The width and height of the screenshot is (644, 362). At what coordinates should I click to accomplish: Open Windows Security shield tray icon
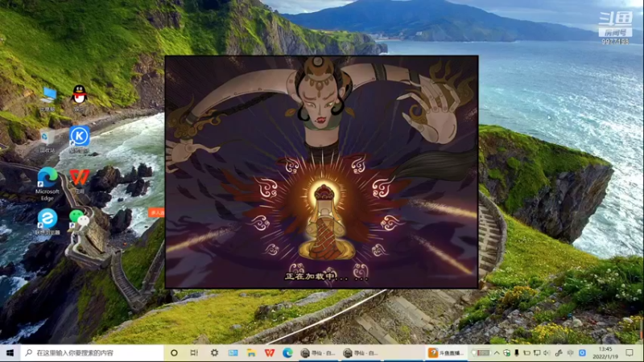(x=507, y=353)
